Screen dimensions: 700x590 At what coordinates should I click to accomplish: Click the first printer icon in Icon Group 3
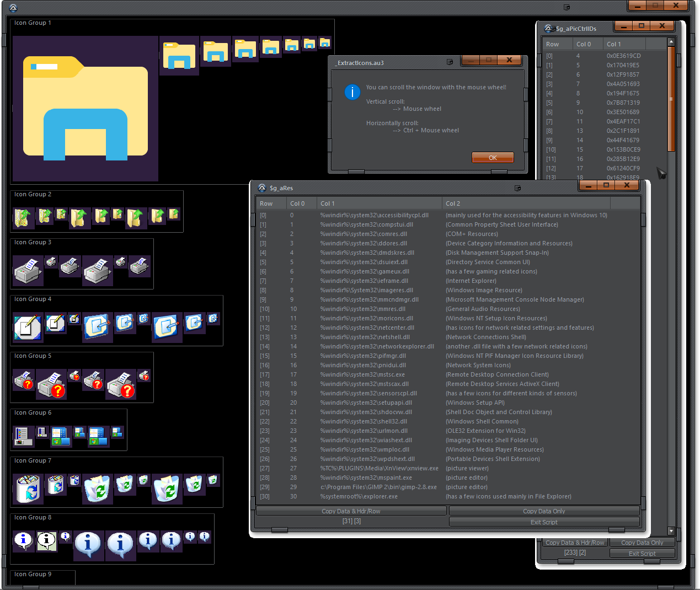point(27,271)
